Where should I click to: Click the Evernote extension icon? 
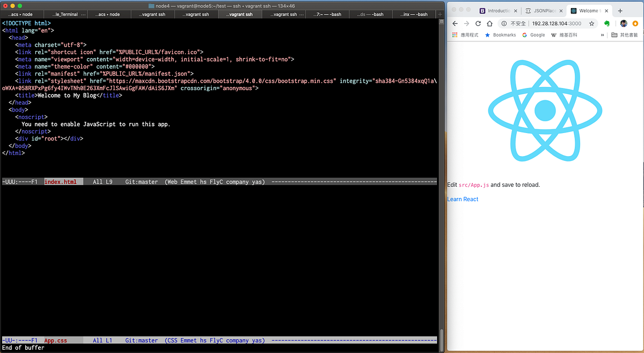tap(607, 23)
